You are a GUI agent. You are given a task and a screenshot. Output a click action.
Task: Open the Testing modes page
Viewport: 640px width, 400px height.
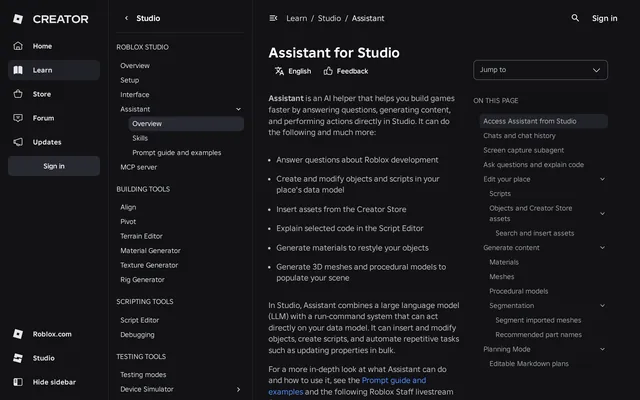[143, 374]
